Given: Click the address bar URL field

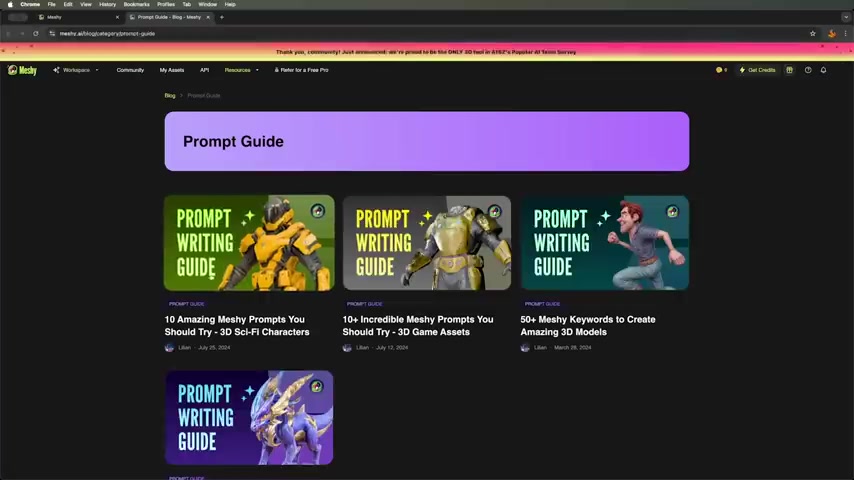Looking at the screenshot, I should coord(425,34).
